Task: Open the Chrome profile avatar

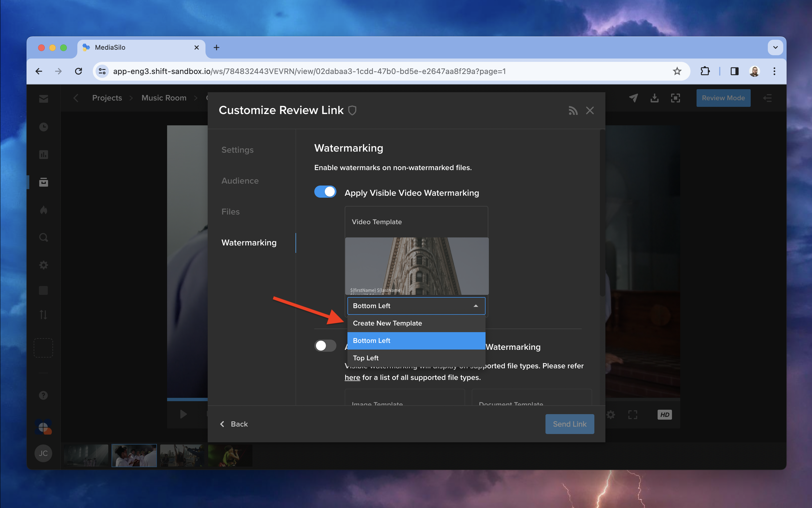Action: coord(755,71)
